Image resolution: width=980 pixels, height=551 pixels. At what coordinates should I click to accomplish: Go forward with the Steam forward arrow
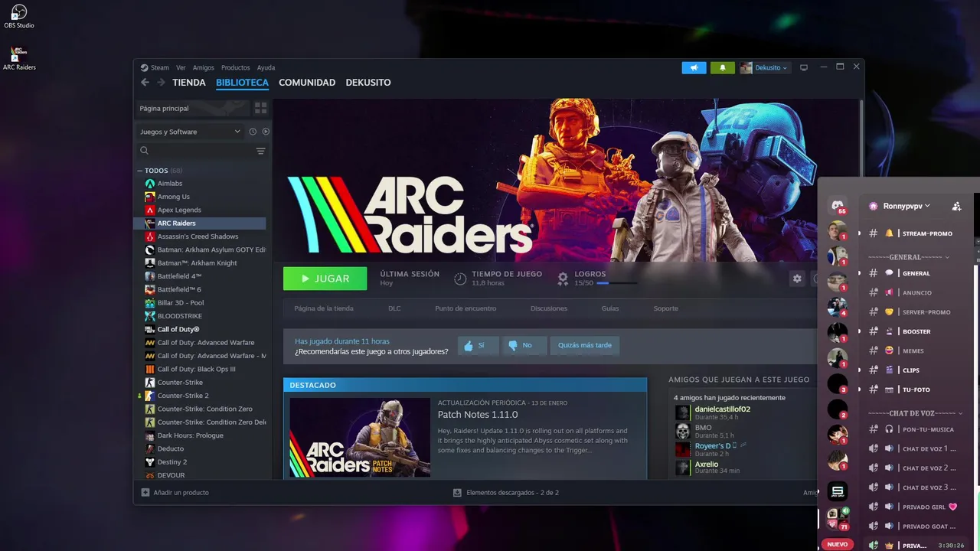(161, 83)
